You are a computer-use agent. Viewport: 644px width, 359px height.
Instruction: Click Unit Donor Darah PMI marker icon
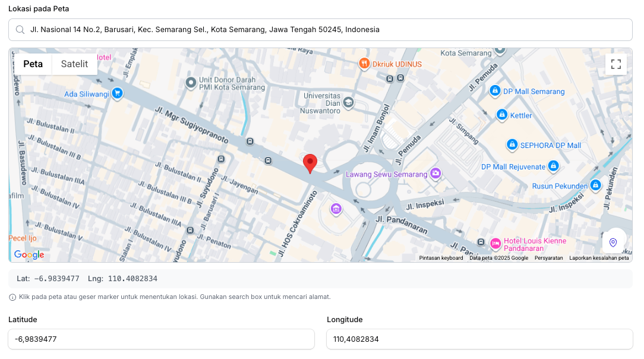click(191, 83)
